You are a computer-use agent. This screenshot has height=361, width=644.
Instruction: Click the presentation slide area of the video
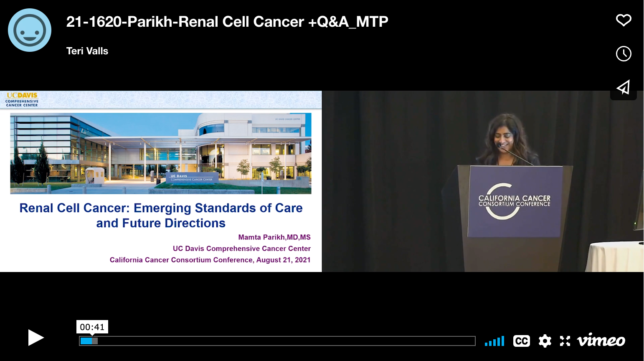point(161,181)
